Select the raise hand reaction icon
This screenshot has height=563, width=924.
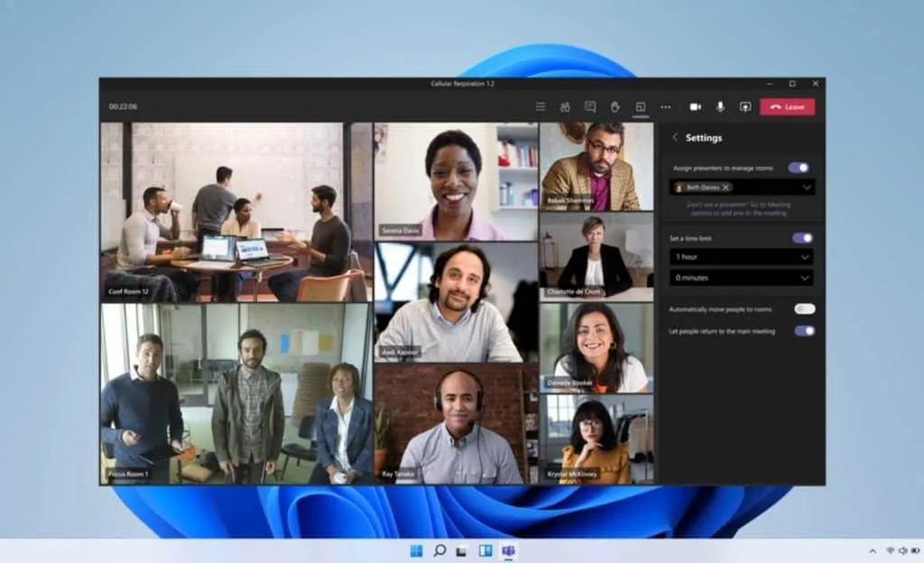click(x=615, y=106)
